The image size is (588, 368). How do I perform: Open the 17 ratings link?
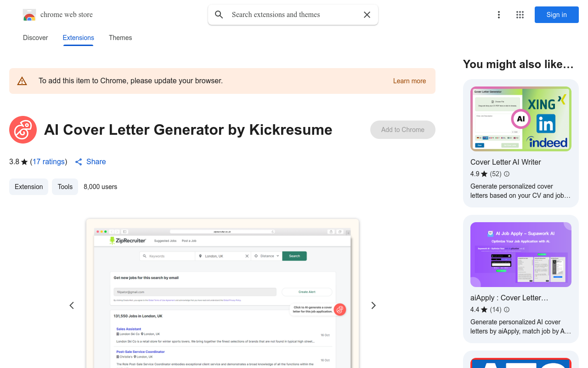tap(49, 161)
